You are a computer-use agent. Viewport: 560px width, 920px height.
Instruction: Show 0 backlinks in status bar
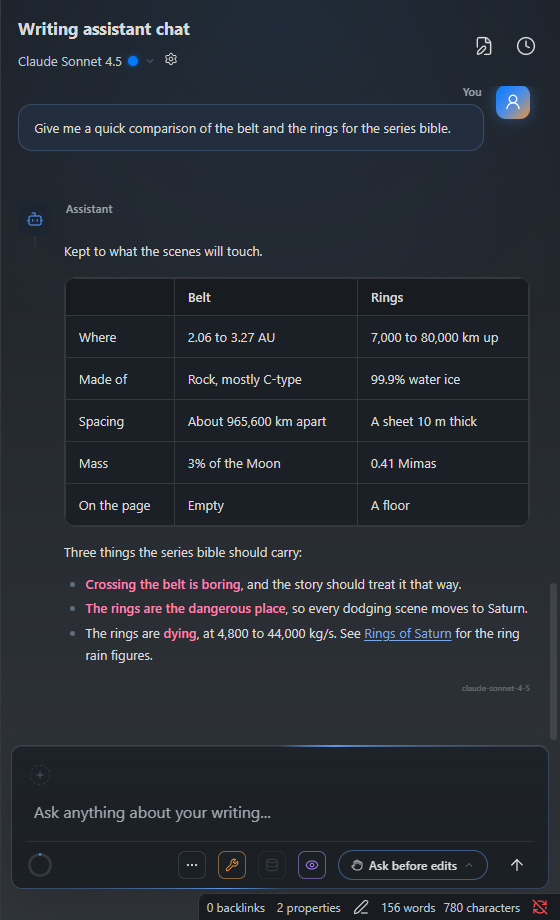tap(235, 908)
